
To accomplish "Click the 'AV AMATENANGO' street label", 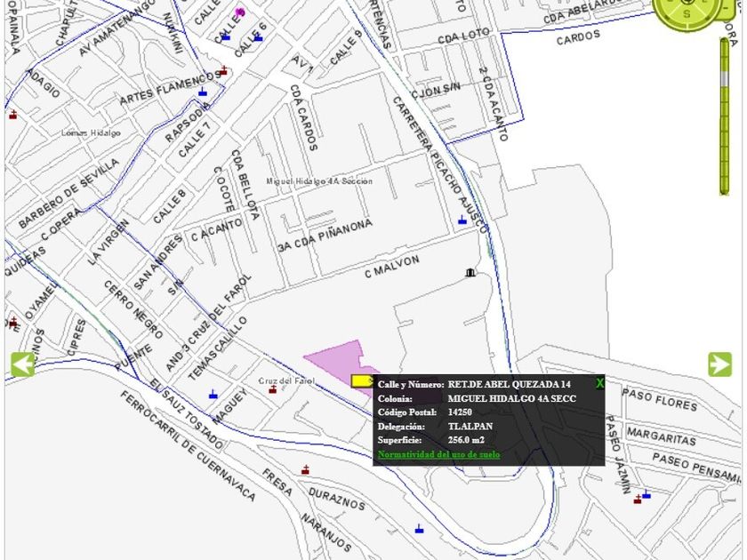I will [116, 28].
